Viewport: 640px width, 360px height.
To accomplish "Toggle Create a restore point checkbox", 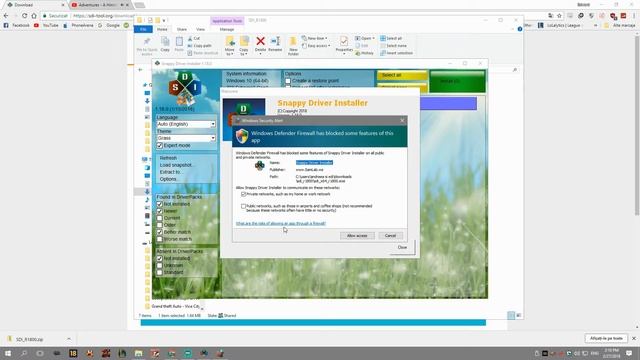I will click(x=288, y=81).
